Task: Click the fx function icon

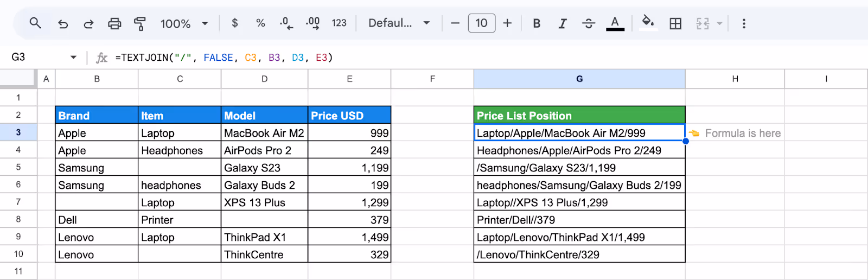Action: [x=101, y=58]
